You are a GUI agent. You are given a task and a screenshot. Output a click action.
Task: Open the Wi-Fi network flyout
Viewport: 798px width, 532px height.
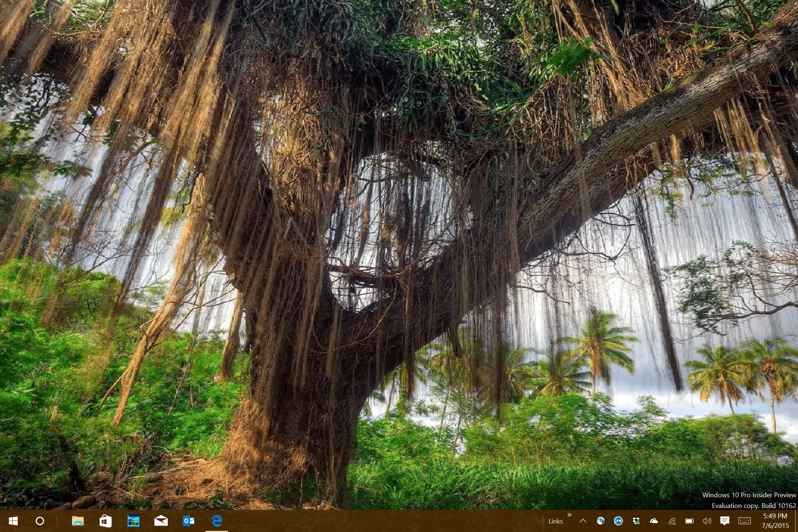(x=672, y=521)
